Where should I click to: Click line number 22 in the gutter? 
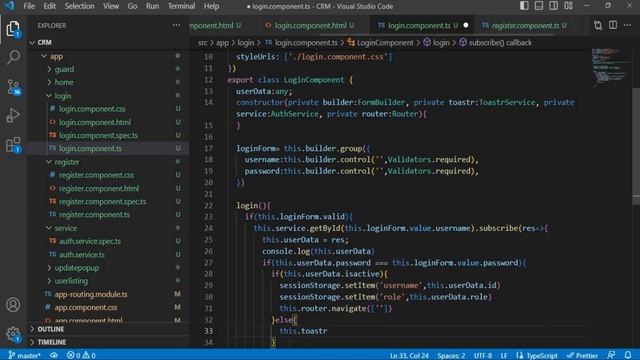pyautogui.click(x=208, y=205)
